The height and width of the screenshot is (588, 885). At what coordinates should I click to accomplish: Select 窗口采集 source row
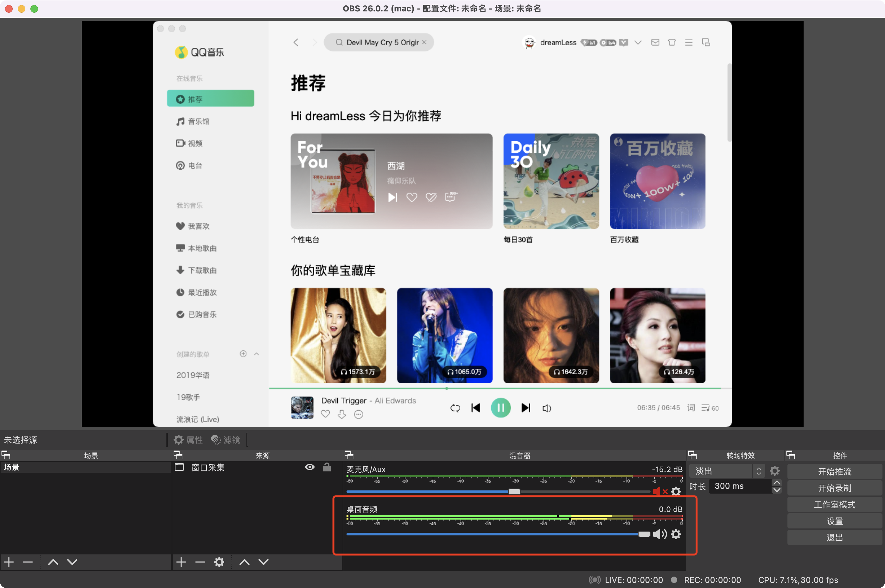pos(257,467)
